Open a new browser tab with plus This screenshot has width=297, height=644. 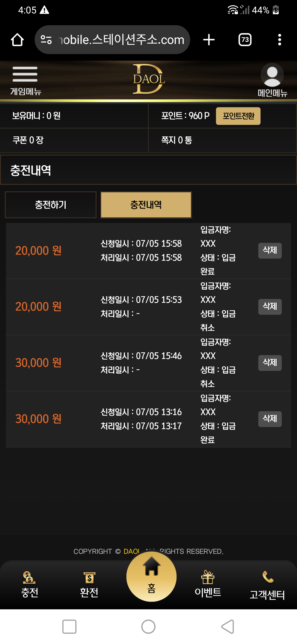coord(209,40)
